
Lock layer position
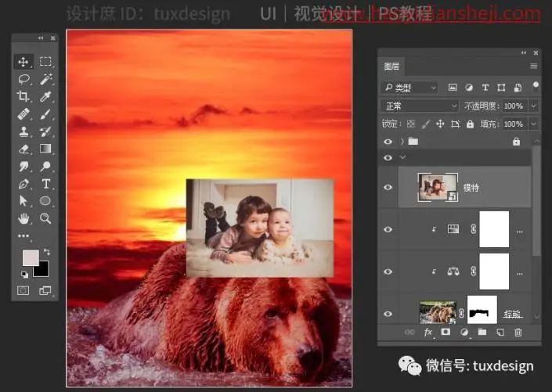[x=440, y=124]
